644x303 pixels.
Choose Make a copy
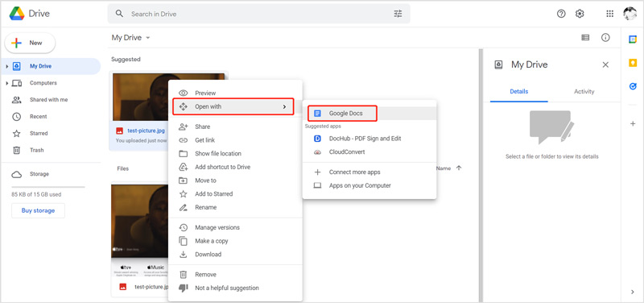pyautogui.click(x=235, y=241)
